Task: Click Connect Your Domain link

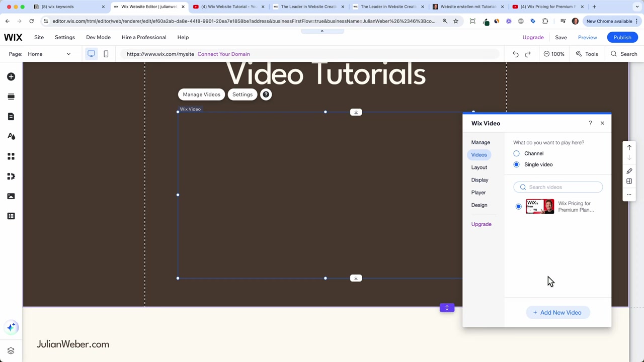Action: pyautogui.click(x=223, y=54)
